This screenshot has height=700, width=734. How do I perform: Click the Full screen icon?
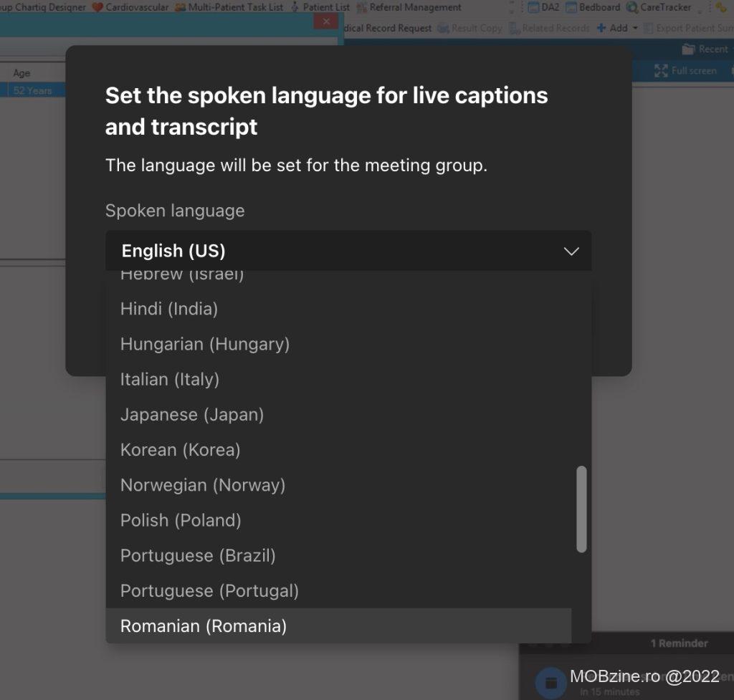pos(661,71)
